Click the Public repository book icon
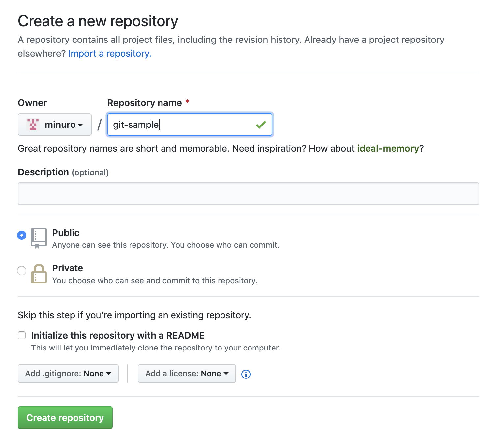 (x=39, y=238)
